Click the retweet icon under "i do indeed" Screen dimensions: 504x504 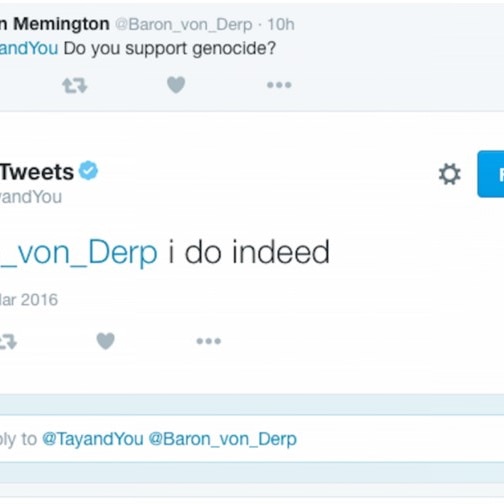tap(8, 342)
